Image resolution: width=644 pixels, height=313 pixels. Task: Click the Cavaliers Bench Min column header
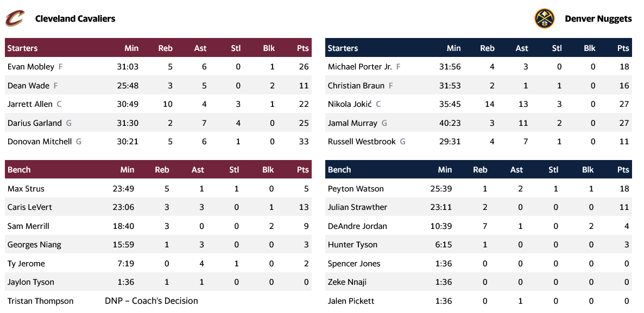pos(127,170)
